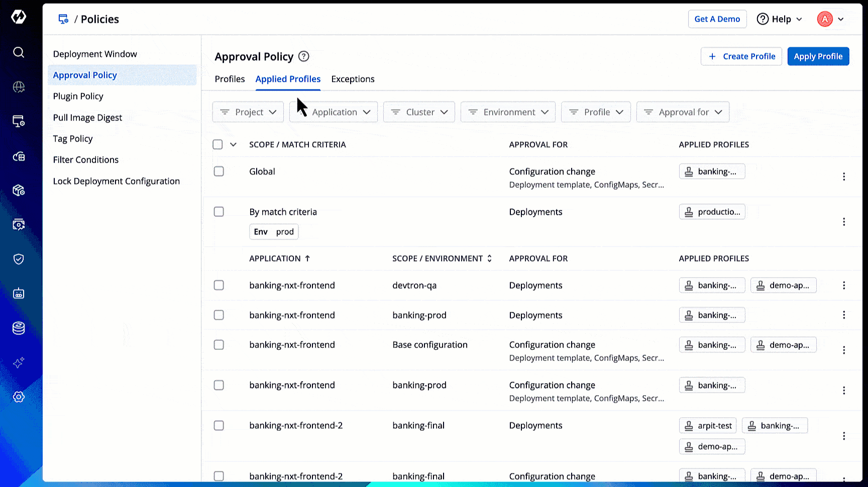Select the devtron-qa banking-nxt-frontend row checkbox

pos(219,285)
